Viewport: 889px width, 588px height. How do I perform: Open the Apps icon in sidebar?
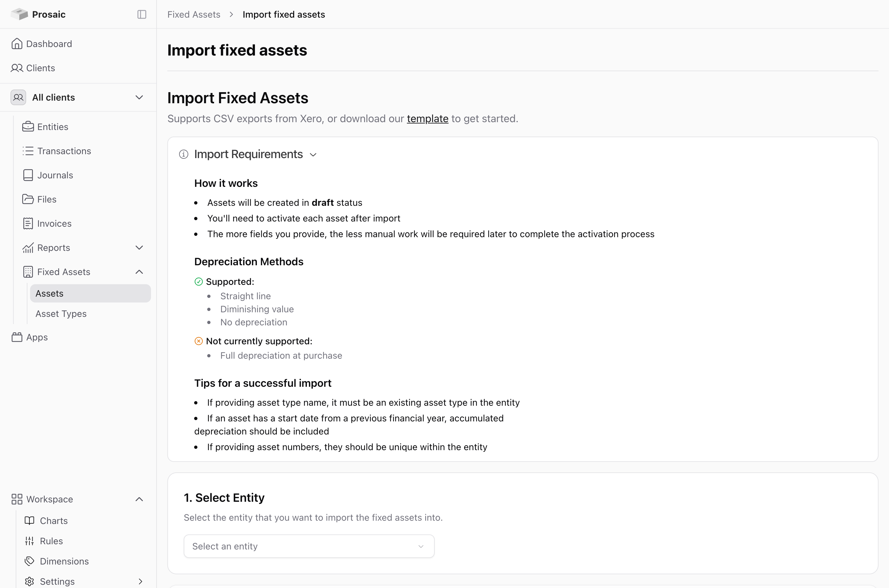(x=17, y=337)
